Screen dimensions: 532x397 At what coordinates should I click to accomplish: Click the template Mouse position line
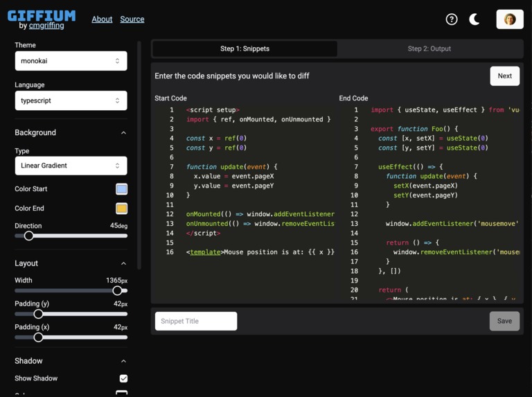click(260, 252)
